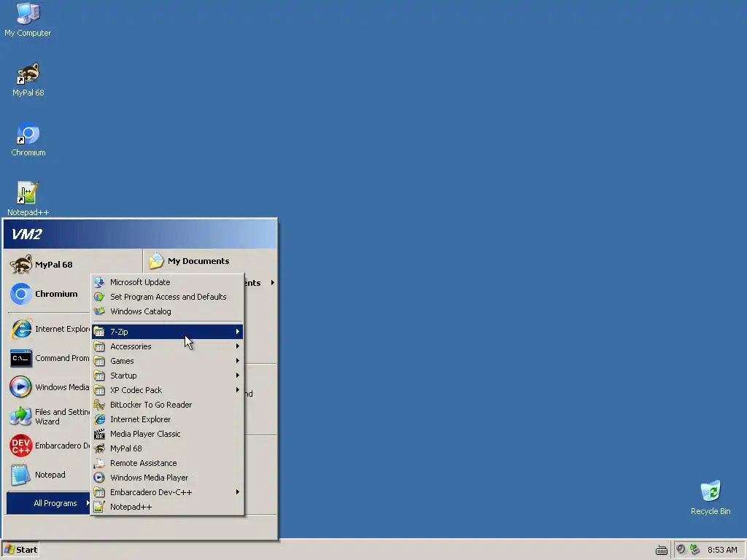Open Remote Assistance
This screenshot has height=560, width=747.
167,463
